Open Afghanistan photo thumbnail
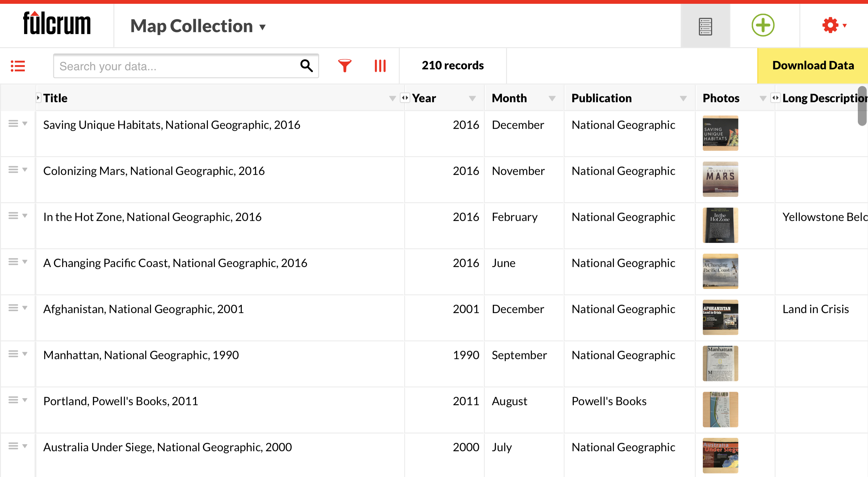The image size is (868, 477). (x=720, y=317)
